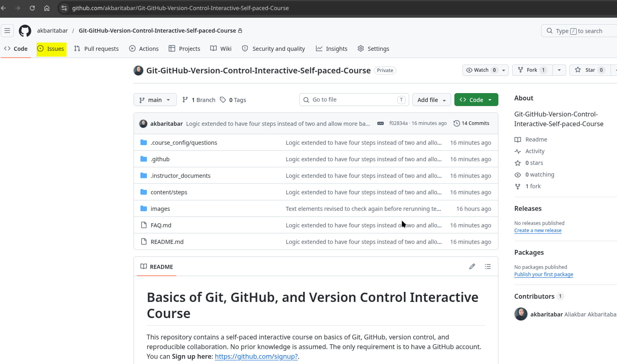Switch to the Actions tab
The height and width of the screenshot is (364, 617).
144,49
